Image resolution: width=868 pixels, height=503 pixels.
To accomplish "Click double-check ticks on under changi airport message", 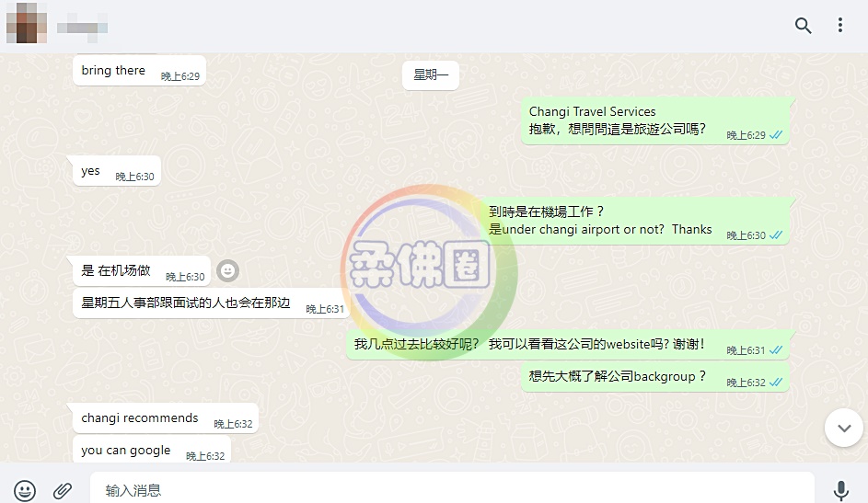I will pos(776,234).
